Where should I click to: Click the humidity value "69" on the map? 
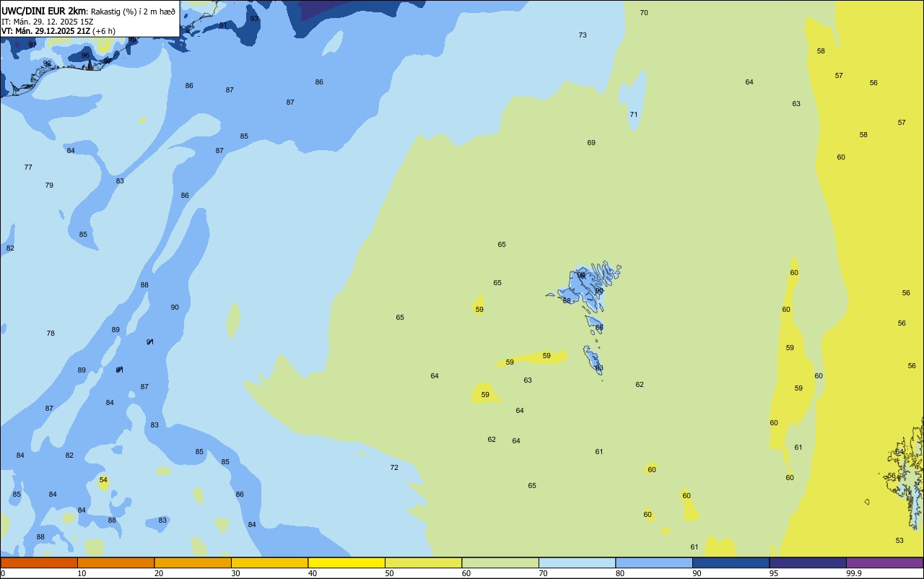pos(591,143)
